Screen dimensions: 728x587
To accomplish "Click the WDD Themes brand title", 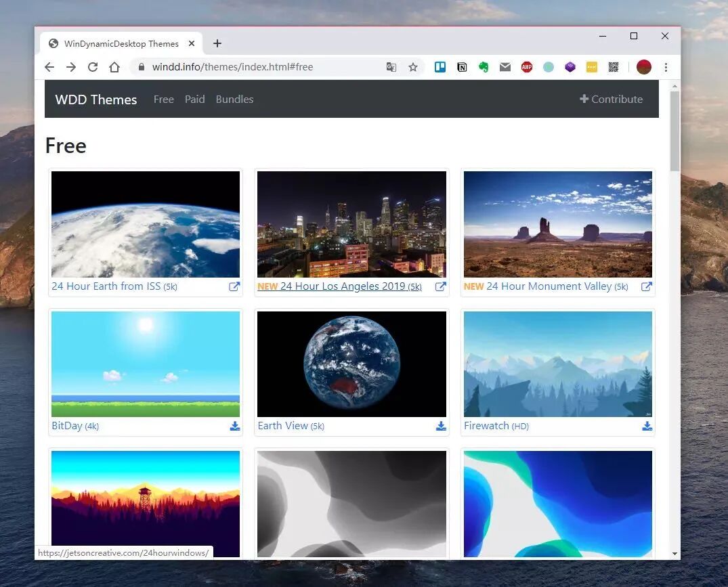I will tap(96, 100).
